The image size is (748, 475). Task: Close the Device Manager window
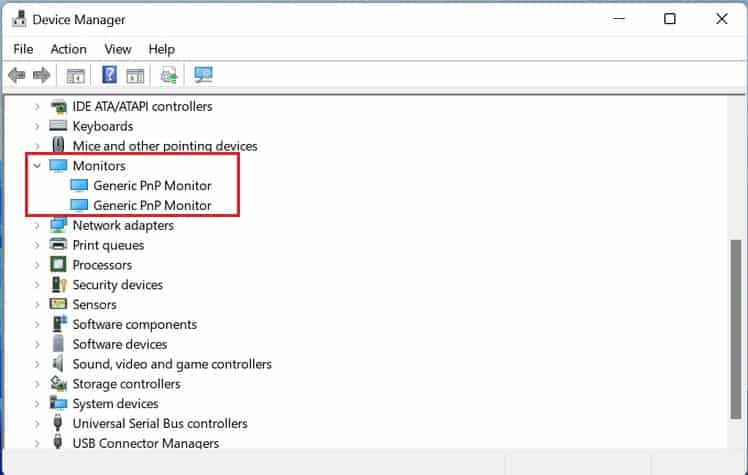pos(722,19)
